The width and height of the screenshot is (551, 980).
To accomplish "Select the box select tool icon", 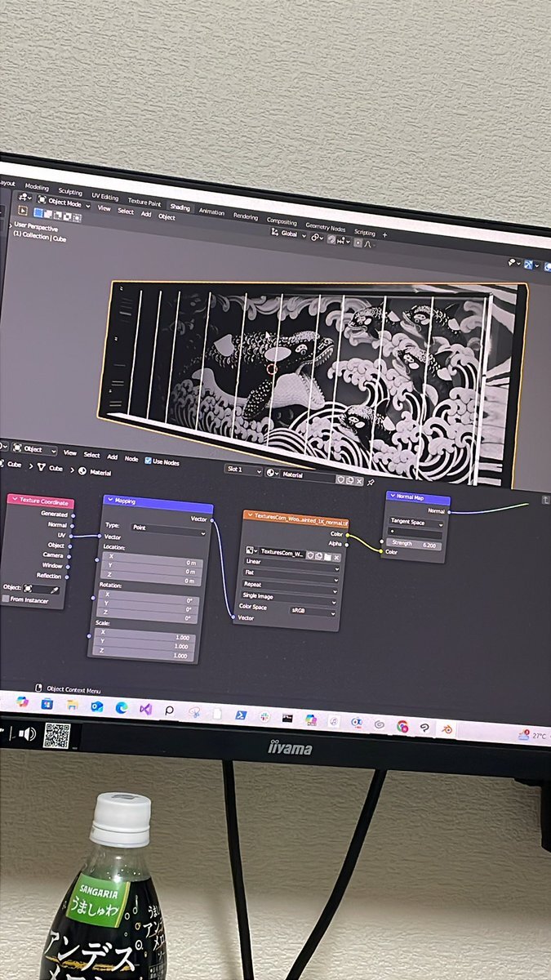I will click(38, 213).
